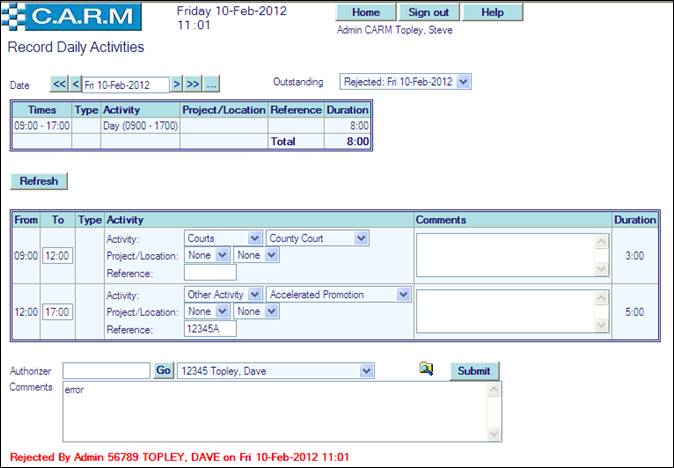Screen dimensions: 674x468
Task: Open the Outstanding rejected dates dropdown
Action: click(x=405, y=81)
